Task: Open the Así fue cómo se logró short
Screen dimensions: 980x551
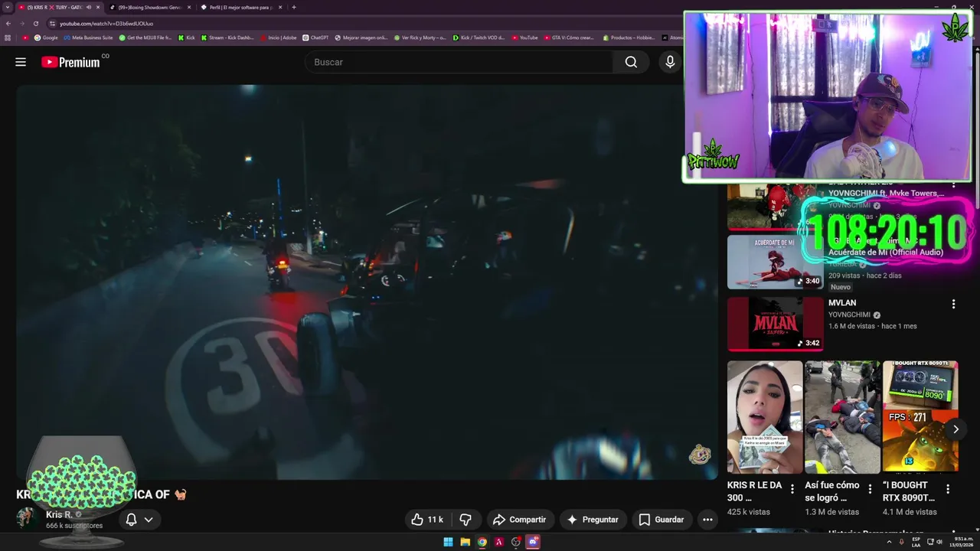Action: click(842, 417)
